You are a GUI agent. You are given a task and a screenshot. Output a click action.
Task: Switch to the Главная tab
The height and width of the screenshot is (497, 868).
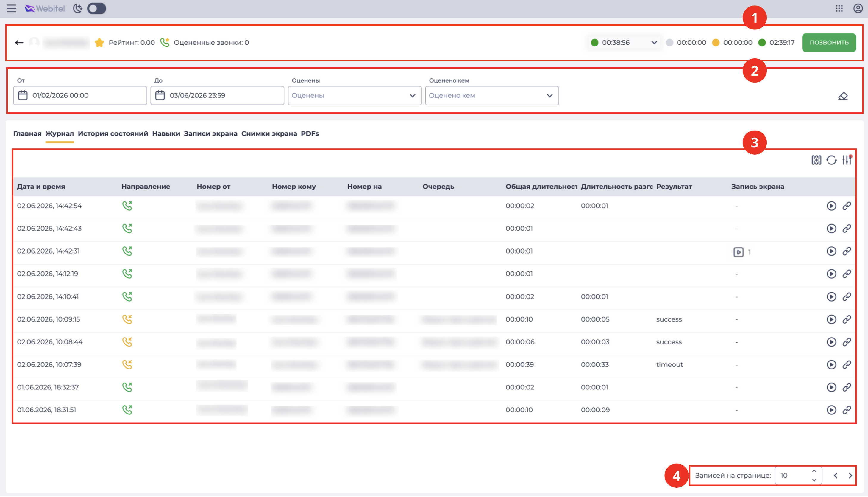pos(27,133)
